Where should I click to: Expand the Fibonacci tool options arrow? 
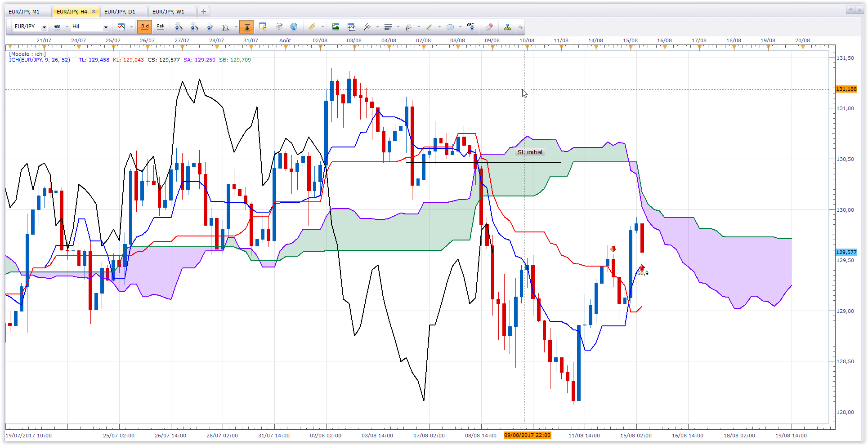pyautogui.click(x=398, y=27)
